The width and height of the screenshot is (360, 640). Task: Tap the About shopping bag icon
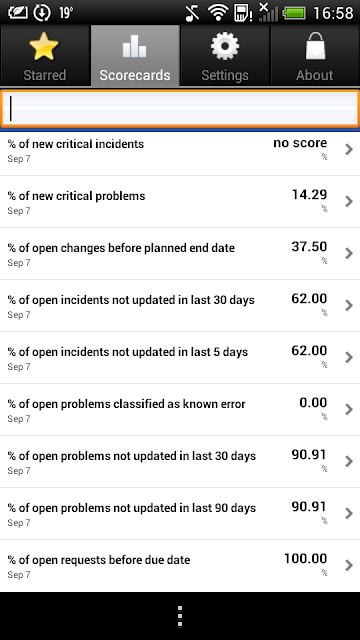click(315, 46)
